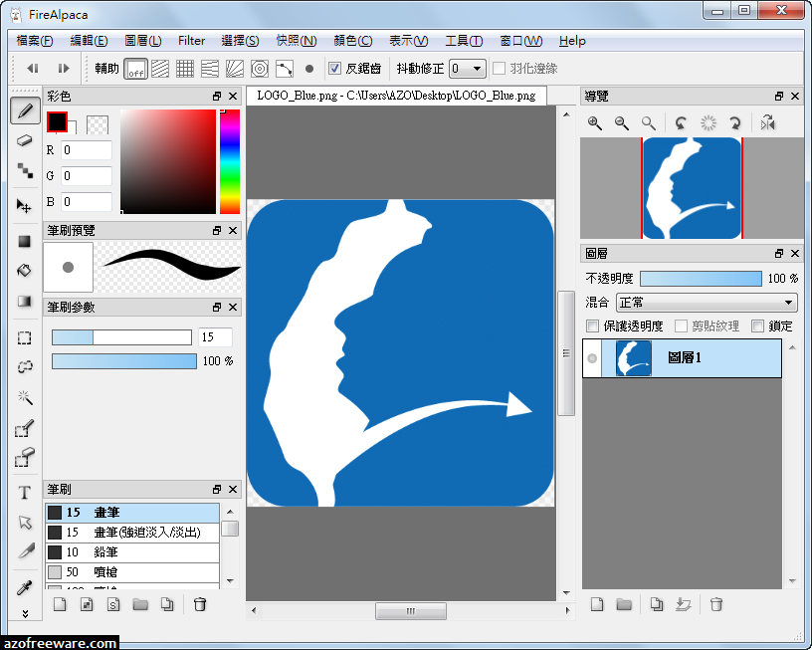
Task: Enable grid snap guide
Action: (x=185, y=69)
